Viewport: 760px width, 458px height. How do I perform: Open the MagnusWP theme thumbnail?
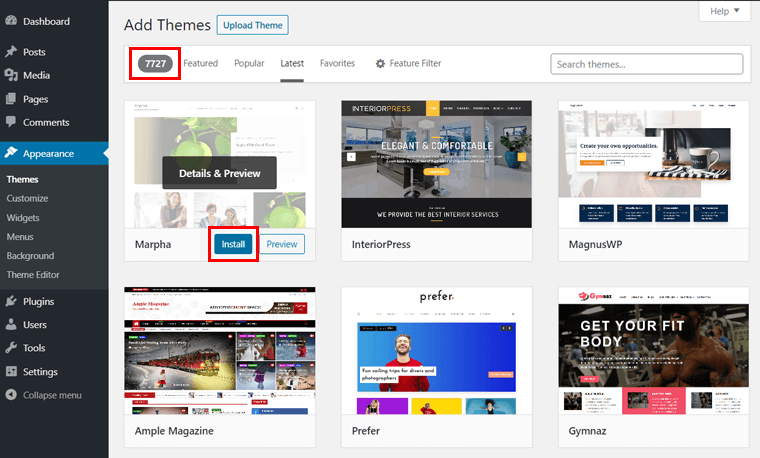(653, 164)
